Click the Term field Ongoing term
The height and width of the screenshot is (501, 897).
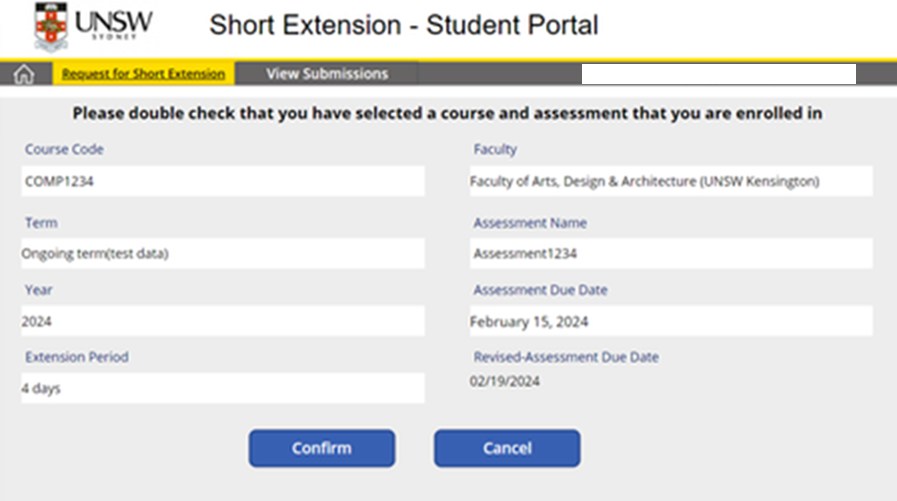click(x=222, y=254)
